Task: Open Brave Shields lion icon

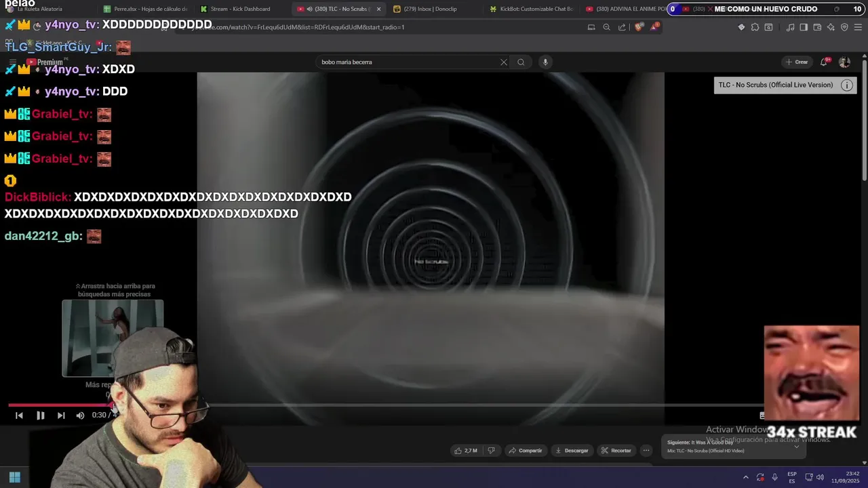Action: coord(639,27)
